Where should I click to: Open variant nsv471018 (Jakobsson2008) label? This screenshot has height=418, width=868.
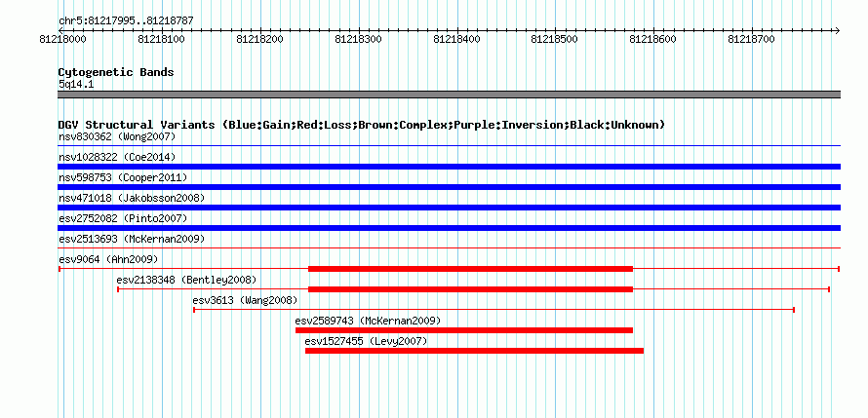click(x=132, y=198)
